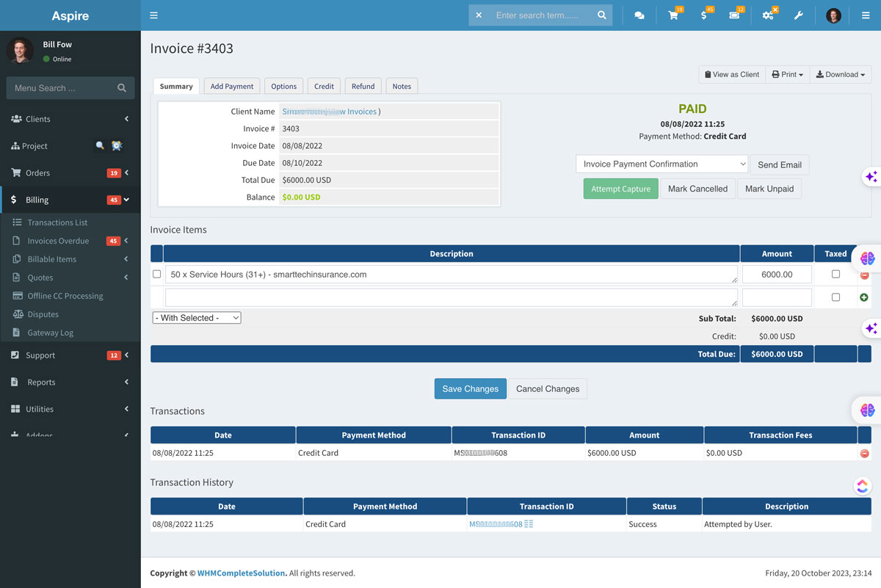
Task: Click the brain icon beside the Taxed column
Action: (868, 258)
